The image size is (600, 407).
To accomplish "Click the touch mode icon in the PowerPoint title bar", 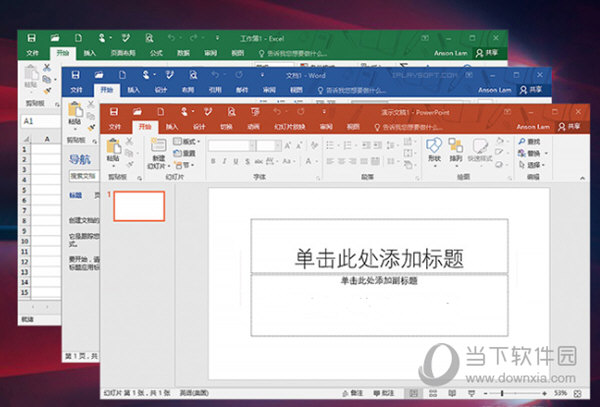I will [x=184, y=112].
